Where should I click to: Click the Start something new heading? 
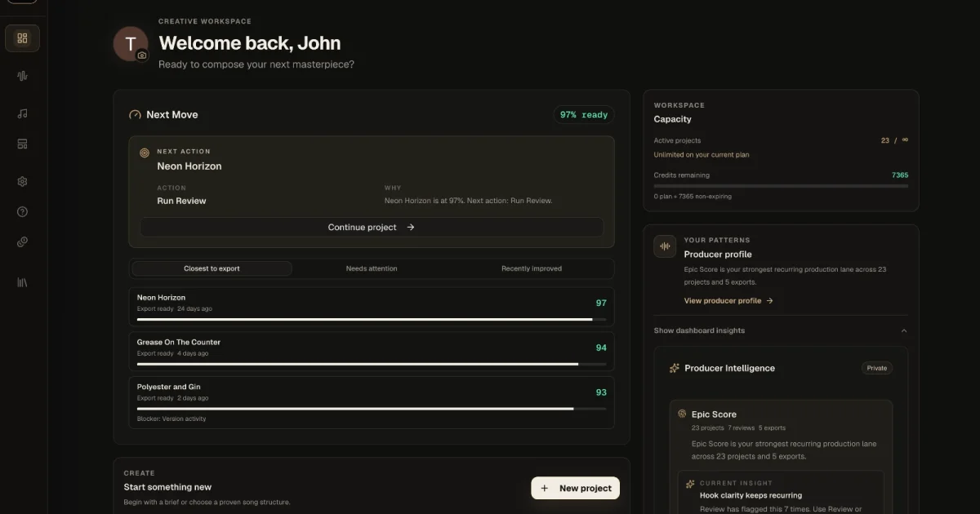[167, 487]
